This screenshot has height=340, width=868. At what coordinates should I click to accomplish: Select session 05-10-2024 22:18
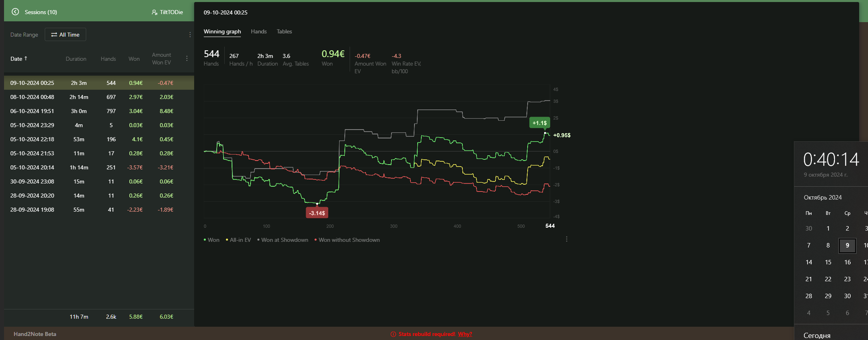[x=99, y=139]
